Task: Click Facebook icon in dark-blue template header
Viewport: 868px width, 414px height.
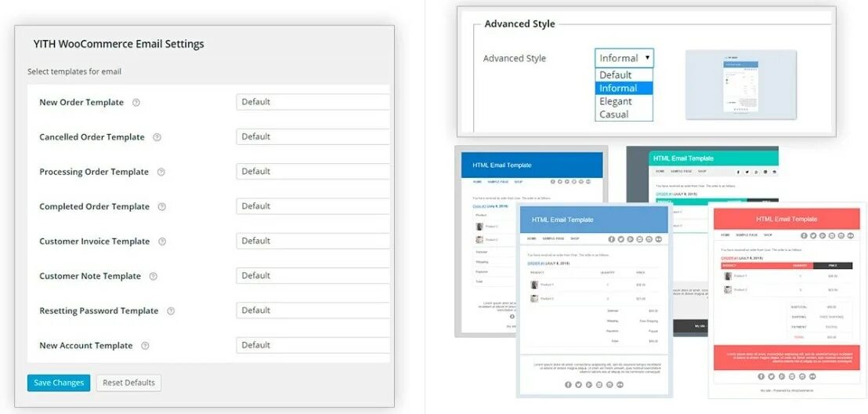Action: (x=553, y=181)
